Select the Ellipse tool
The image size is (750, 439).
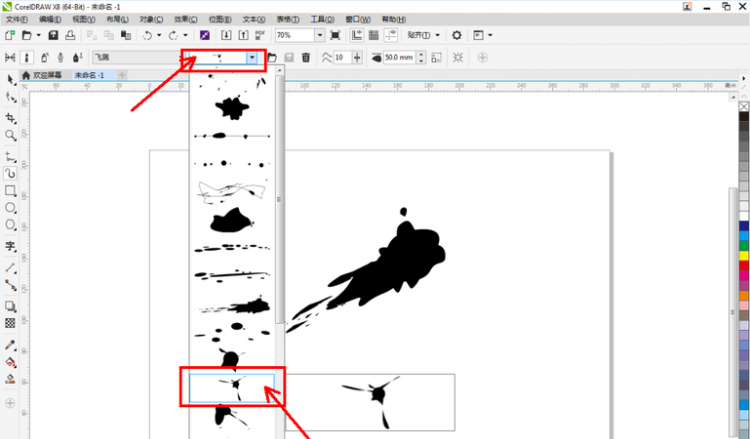point(10,208)
